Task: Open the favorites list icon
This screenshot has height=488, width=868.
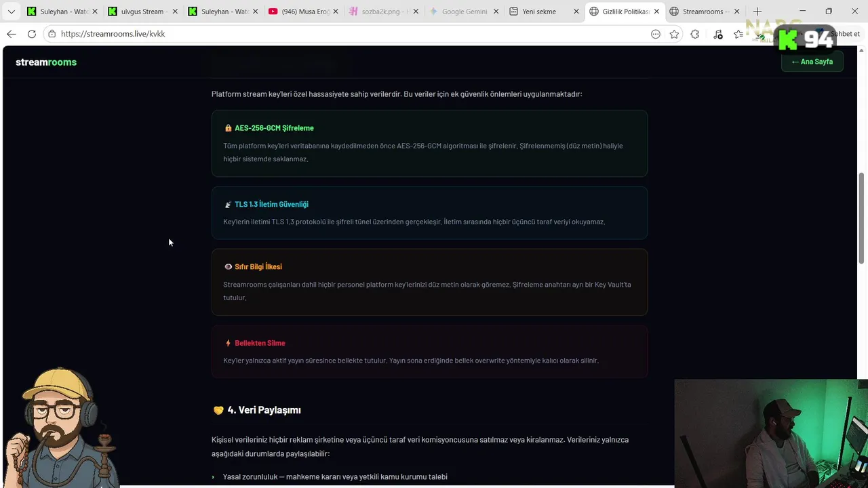Action: (x=738, y=34)
